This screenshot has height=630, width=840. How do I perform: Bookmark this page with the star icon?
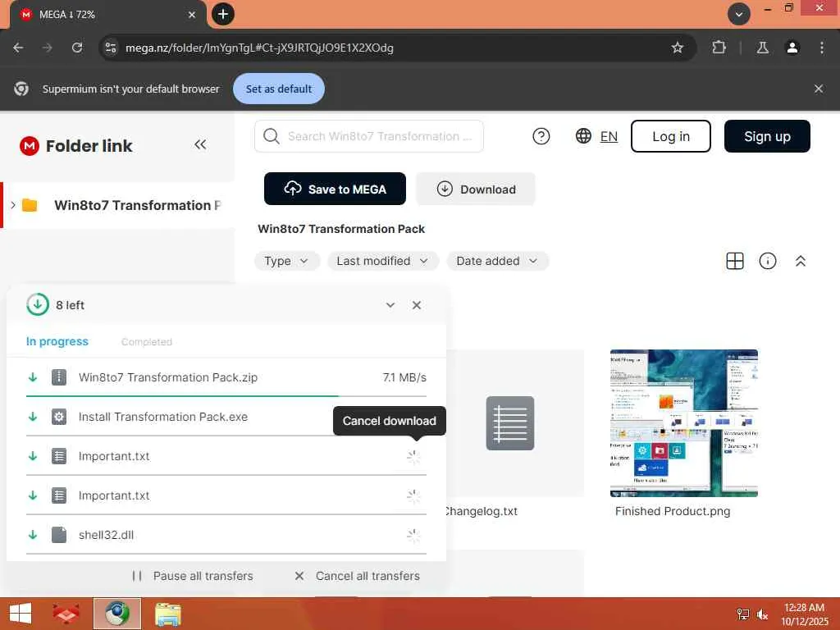click(x=677, y=48)
